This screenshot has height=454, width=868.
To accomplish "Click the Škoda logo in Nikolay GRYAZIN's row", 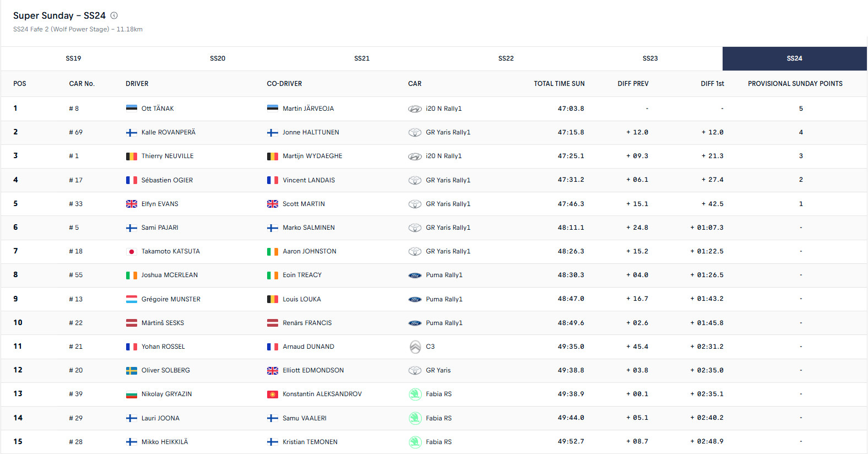I will (x=415, y=394).
